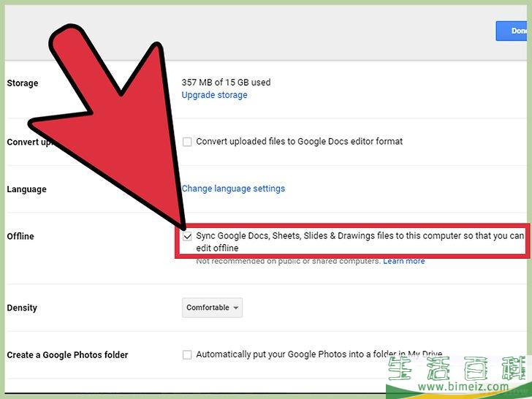
Task: Click the Storage label
Action: point(23,83)
